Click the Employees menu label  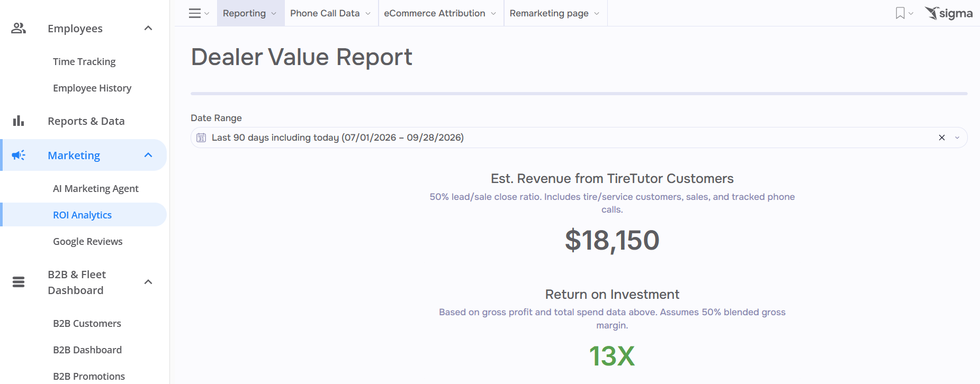(x=75, y=28)
